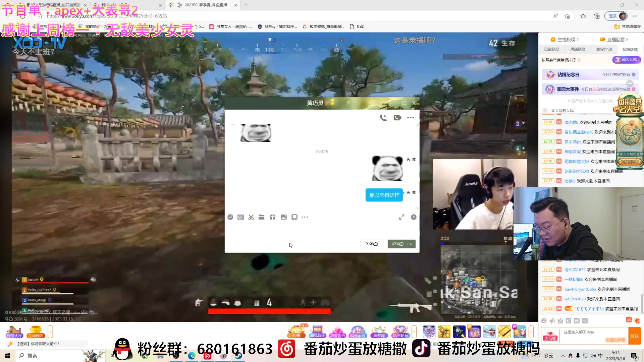Select the scissors screenshot tool
The image size is (644, 362).
pyautogui.click(x=251, y=217)
